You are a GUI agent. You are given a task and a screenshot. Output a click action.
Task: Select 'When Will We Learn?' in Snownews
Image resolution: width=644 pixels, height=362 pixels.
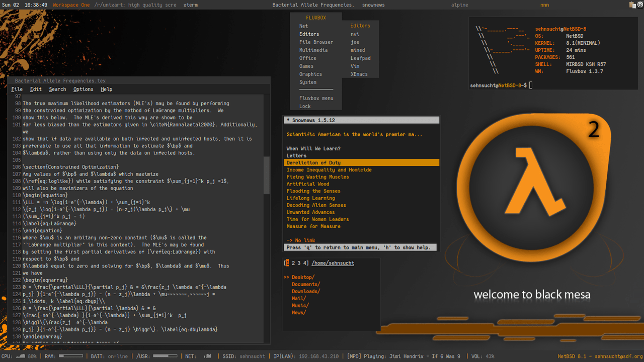[313, 149]
